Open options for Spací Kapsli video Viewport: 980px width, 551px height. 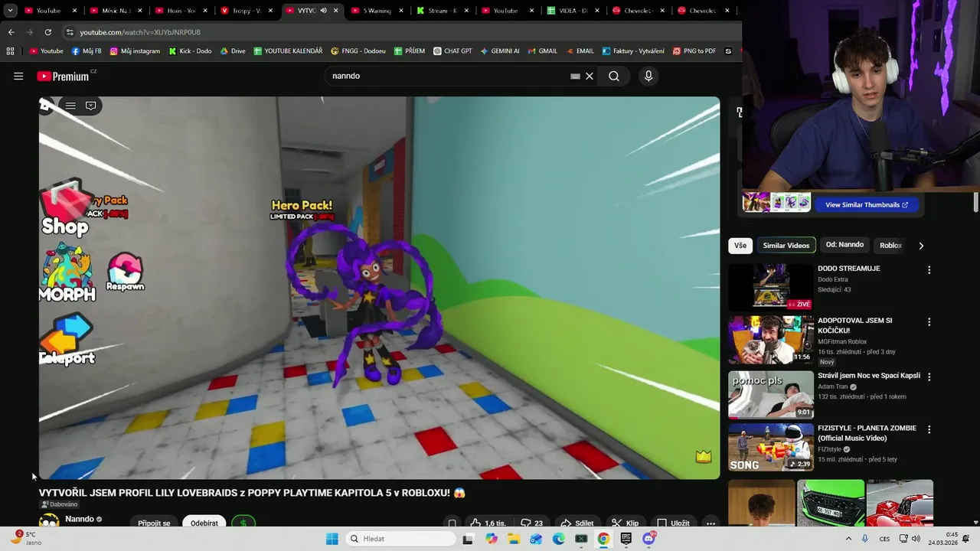pos(929,377)
